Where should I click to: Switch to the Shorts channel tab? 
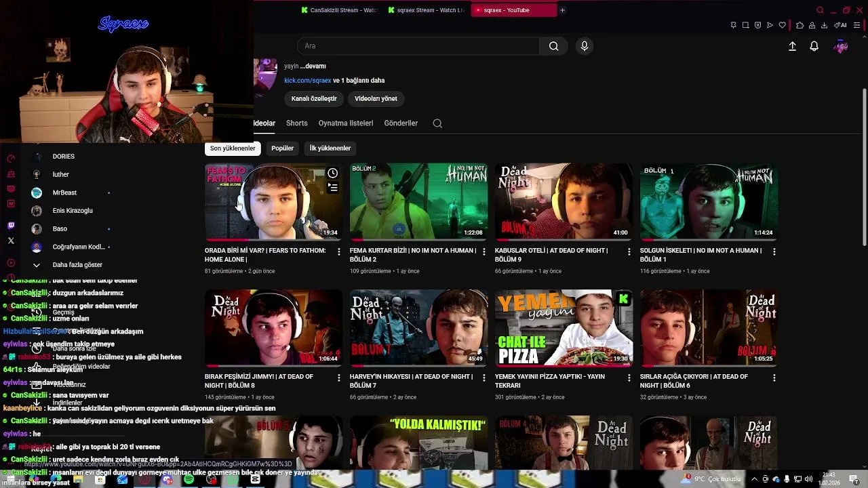point(297,123)
